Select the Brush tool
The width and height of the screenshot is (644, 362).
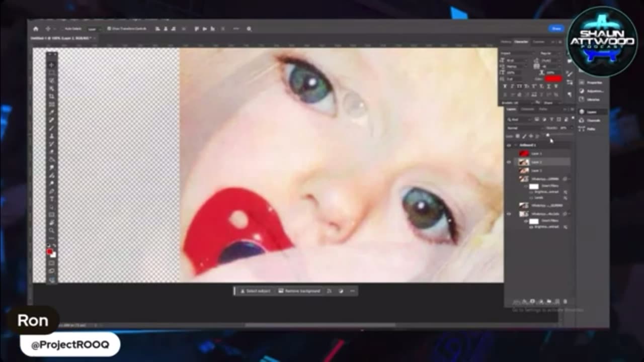[x=52, y=128]
